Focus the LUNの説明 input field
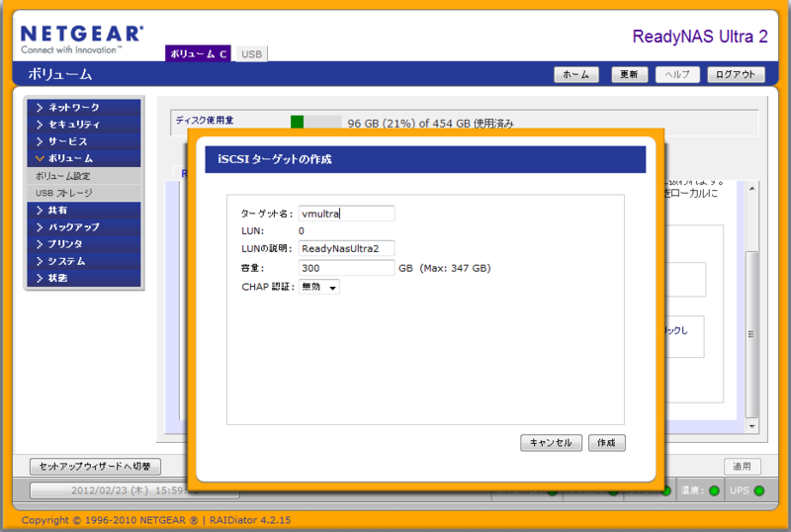Viewport: 791px width, 532px height. pyautogui.click(x=346, y=248)
